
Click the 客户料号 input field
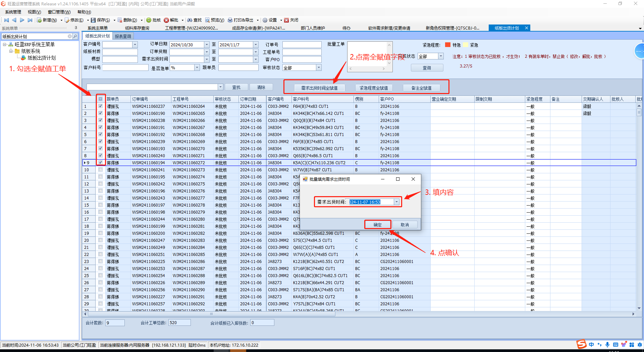click(125, 68)
